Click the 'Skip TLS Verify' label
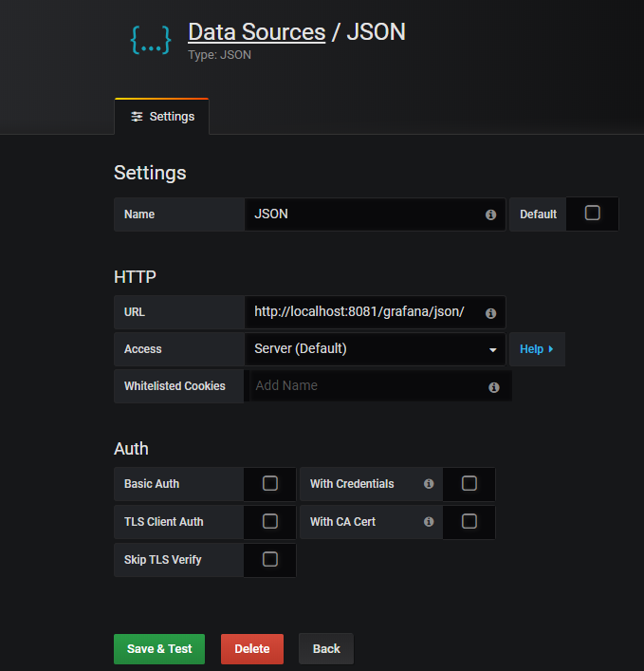This screenshot has width=644, height=671. 162,560
